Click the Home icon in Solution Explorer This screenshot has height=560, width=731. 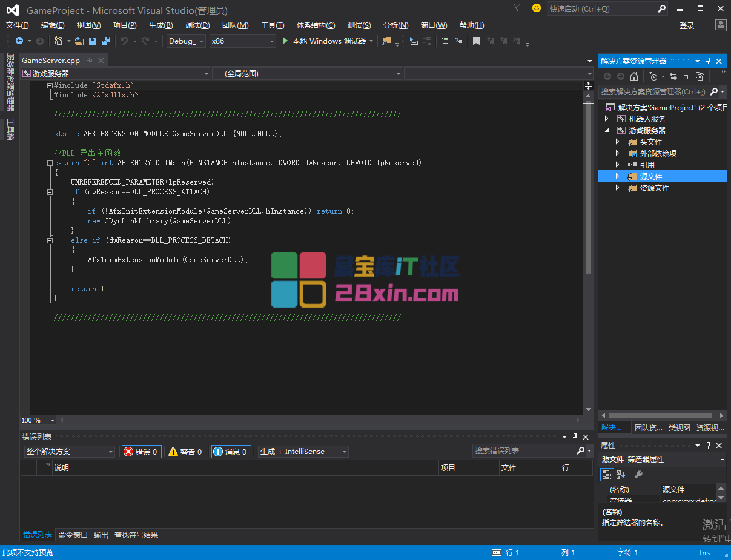pos(633,76)
